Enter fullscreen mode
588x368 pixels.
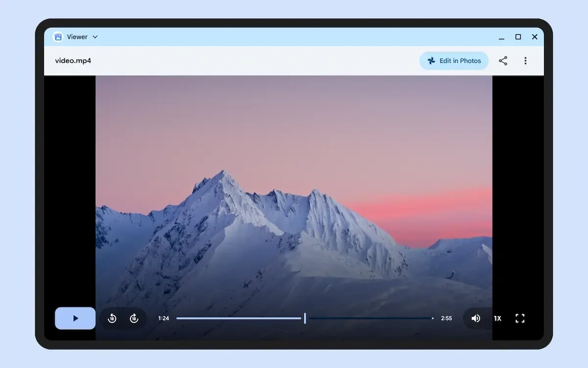(x=520, y=318)
